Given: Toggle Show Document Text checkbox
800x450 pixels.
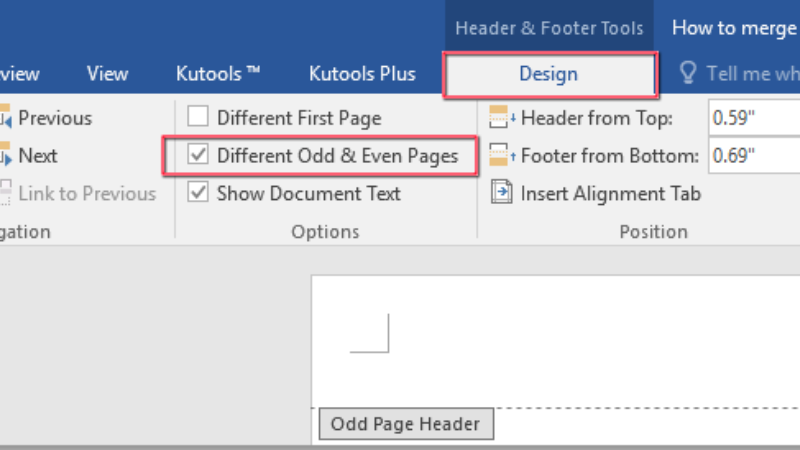Looking at the screenshot, I should [x=199, y=194].
